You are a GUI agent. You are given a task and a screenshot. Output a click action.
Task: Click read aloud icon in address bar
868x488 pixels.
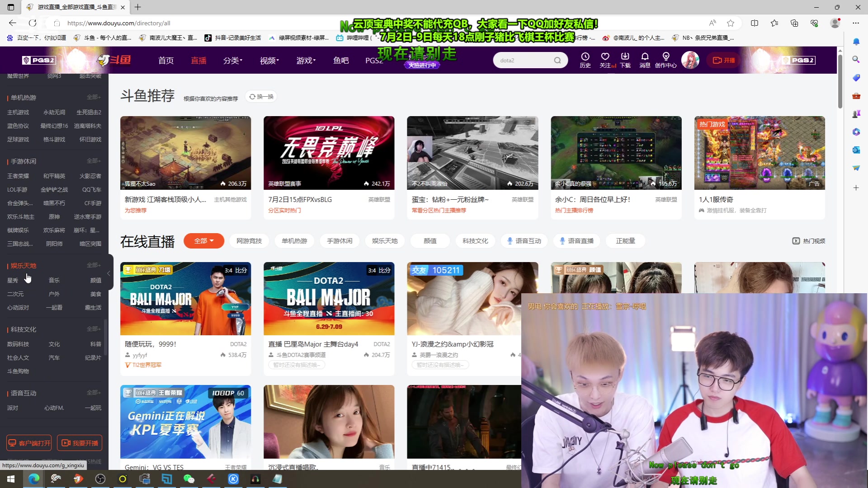click(x=712, y=23)
